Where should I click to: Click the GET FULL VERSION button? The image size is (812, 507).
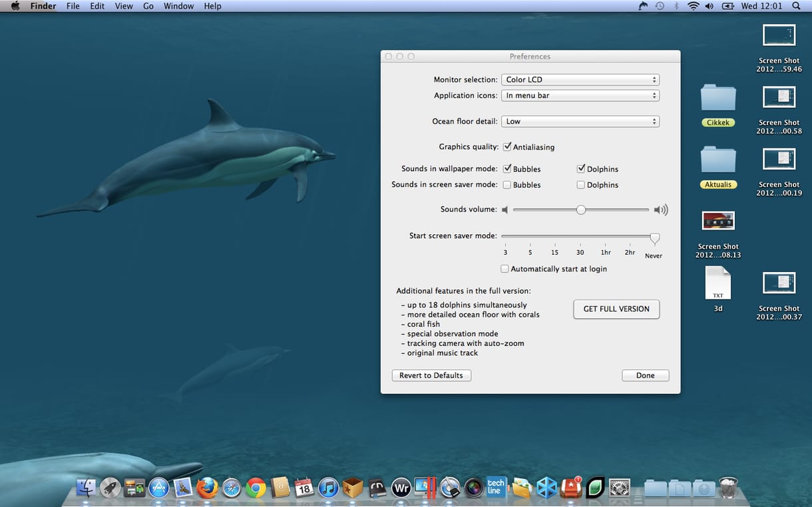[x=616, y=309]
